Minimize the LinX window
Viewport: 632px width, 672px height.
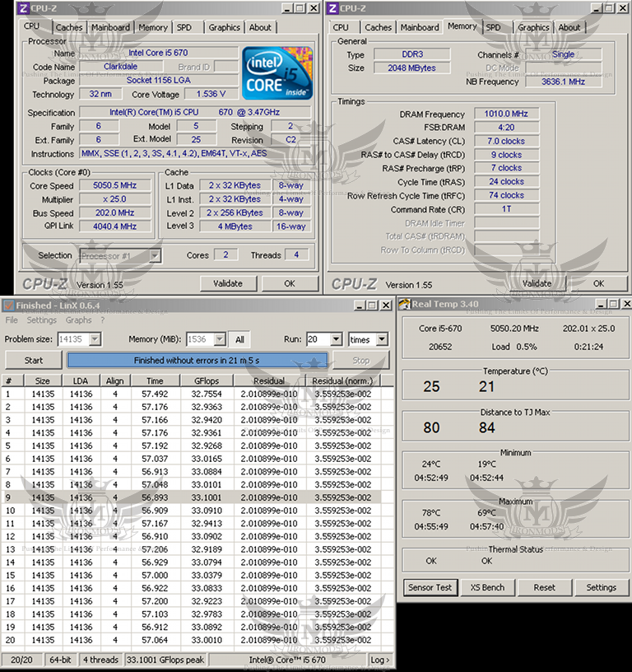pos(360,306)
